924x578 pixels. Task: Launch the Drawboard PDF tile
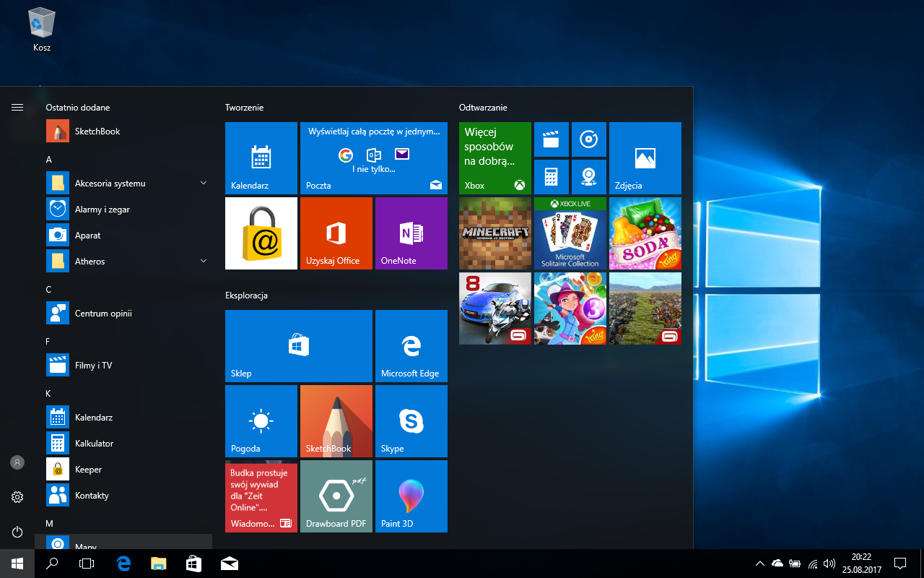point(336,496)
